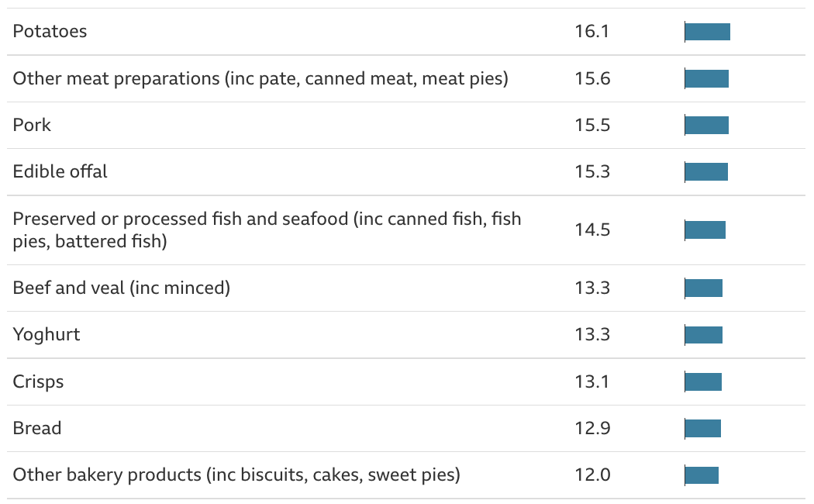Click the Crisps 13.1 value
The height and width of the screenshot is (504, 814).
(x=592, y=381)
